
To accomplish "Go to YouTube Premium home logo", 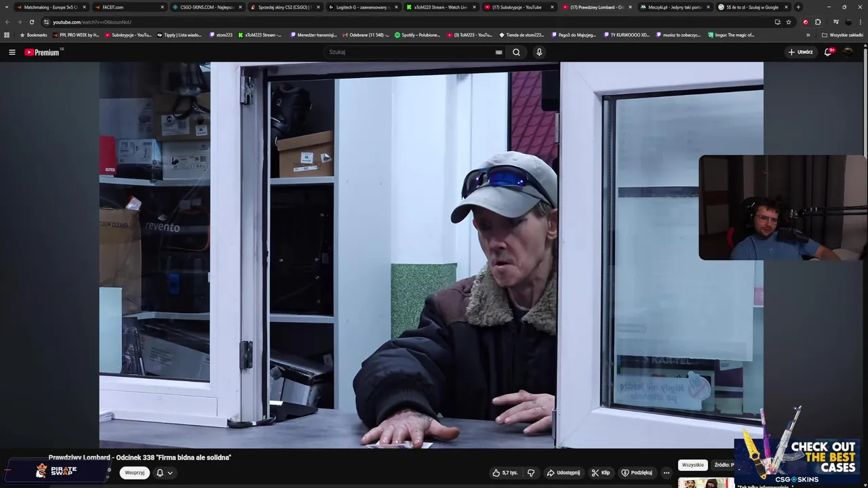I will [43, 52].
